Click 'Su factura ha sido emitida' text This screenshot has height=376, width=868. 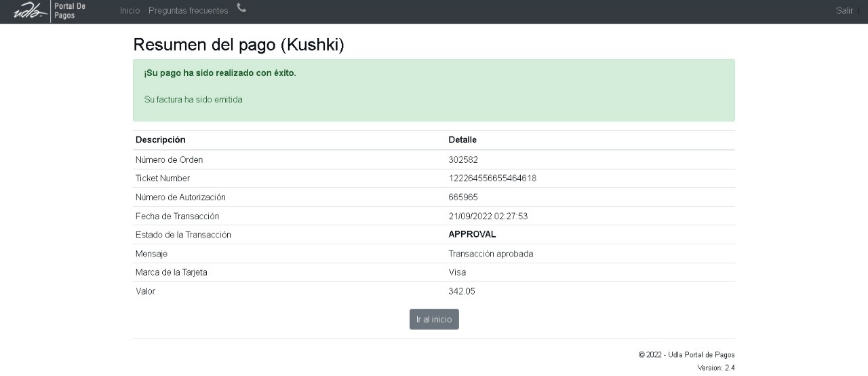click(x=193, y=100)
